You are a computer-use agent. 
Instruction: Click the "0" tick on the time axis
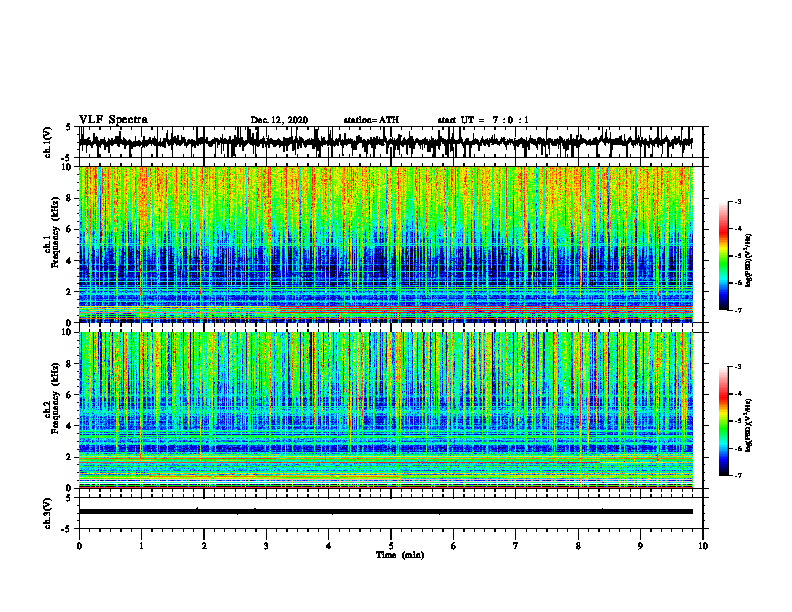pos(79,546)
